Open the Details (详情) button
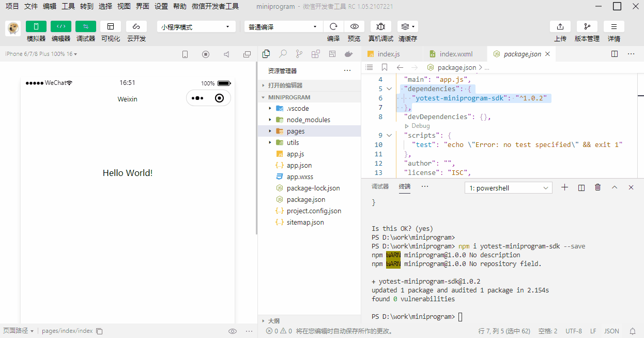Screen dimensions: 644x338 614,26
